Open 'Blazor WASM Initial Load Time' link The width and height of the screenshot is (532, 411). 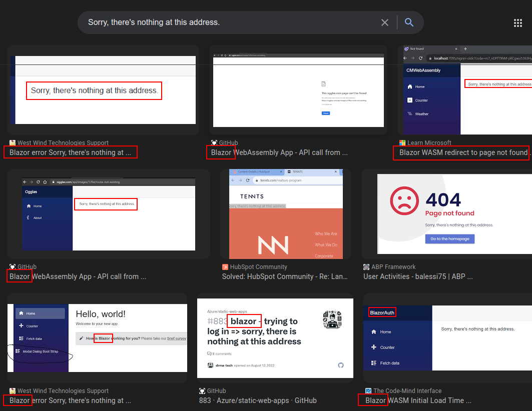click(x=418, y=400)
